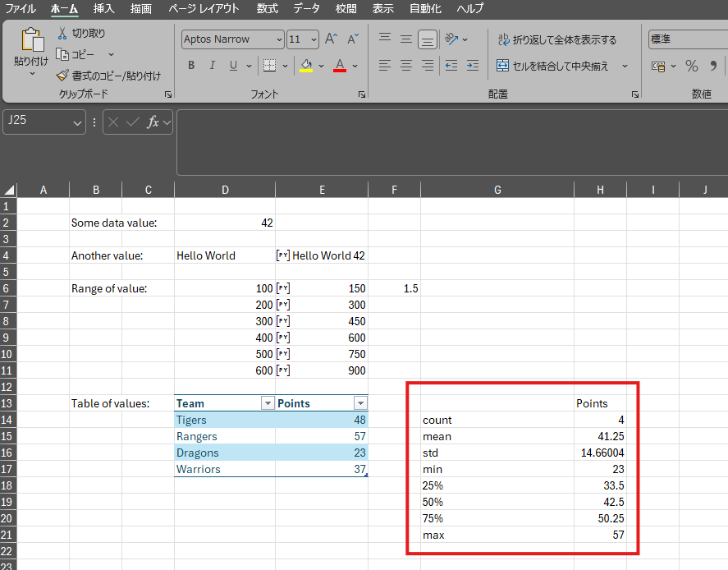The image size is (728, 570).
Task: Open merge and center dropdown arrow
Action: 625,66
